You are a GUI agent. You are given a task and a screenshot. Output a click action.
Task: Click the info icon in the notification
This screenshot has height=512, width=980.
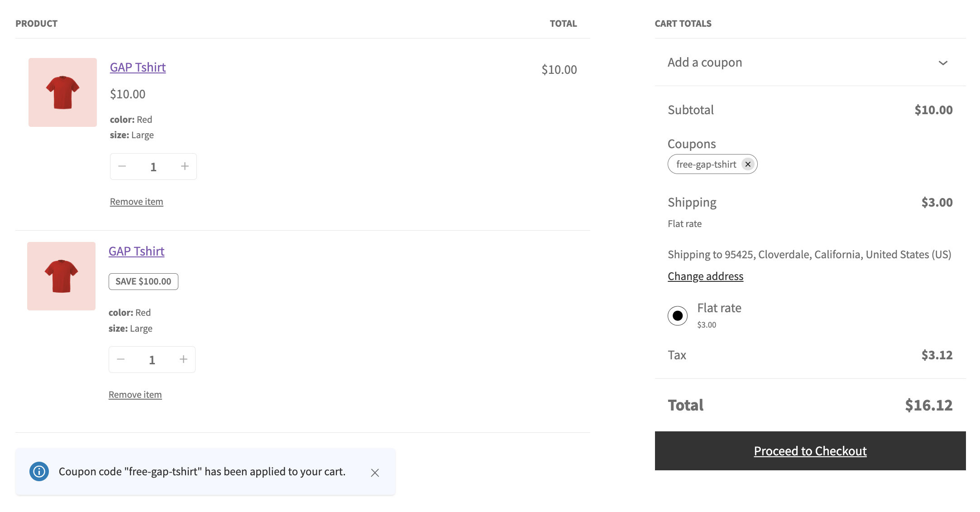tap(39, 471)
